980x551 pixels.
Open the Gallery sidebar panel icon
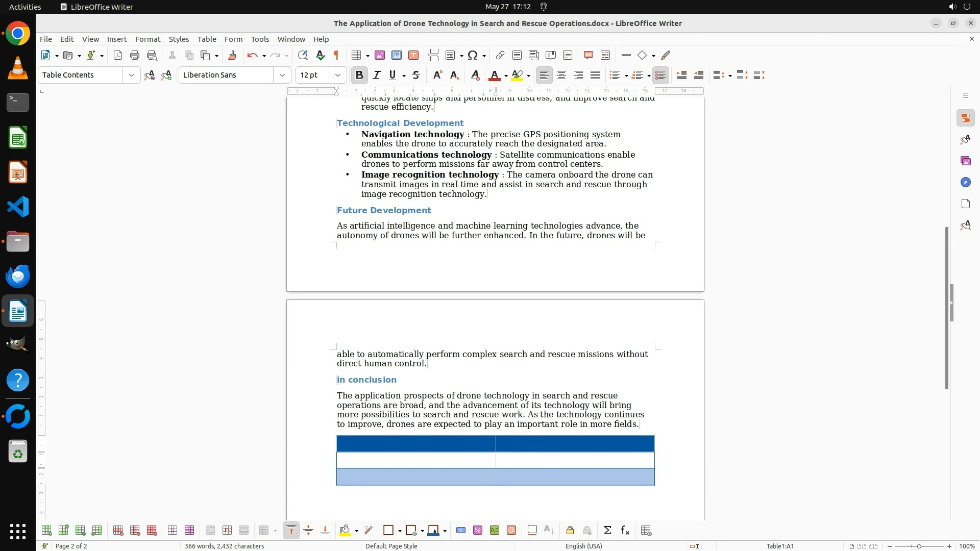(x=965, y=161)
